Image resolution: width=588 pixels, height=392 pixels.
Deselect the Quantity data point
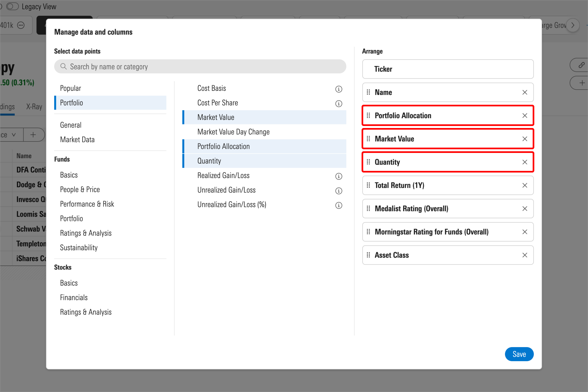point(264,161)
